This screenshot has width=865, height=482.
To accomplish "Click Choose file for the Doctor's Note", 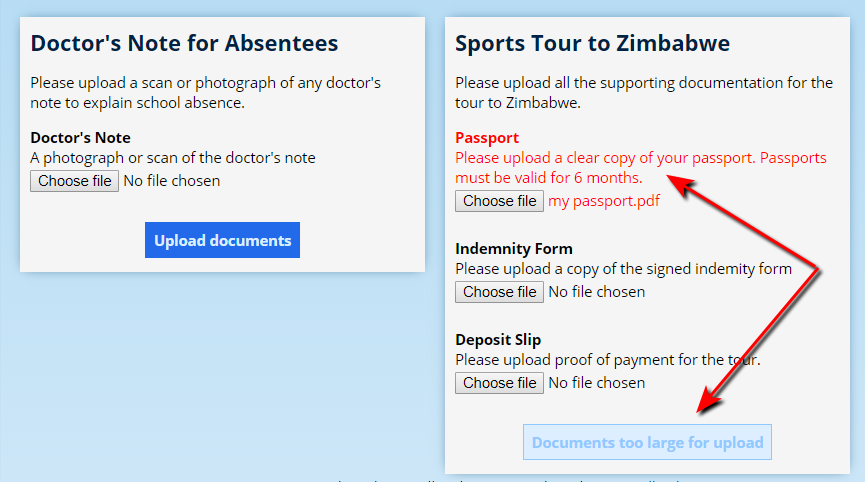I will click(x=75, y=181).
